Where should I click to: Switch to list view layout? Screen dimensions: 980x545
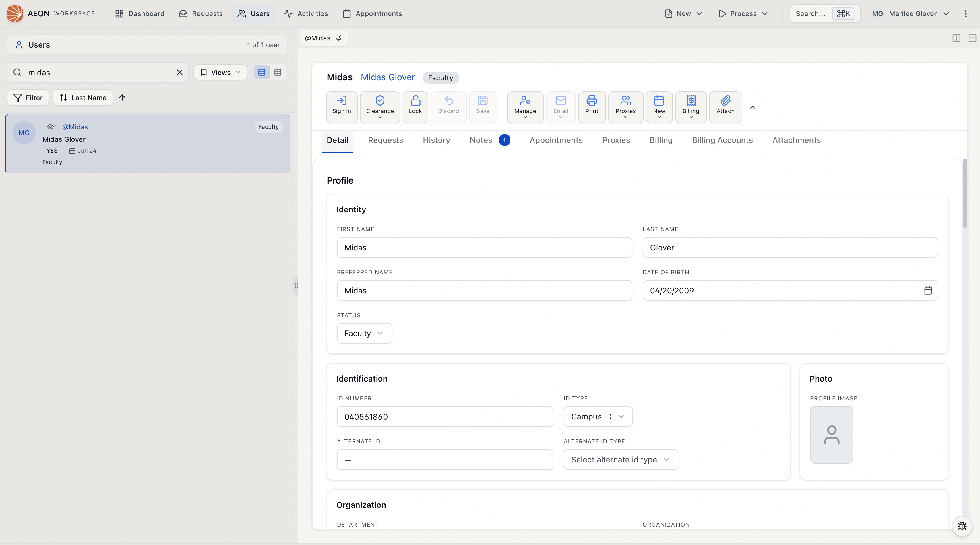click(x=262, y=72)
